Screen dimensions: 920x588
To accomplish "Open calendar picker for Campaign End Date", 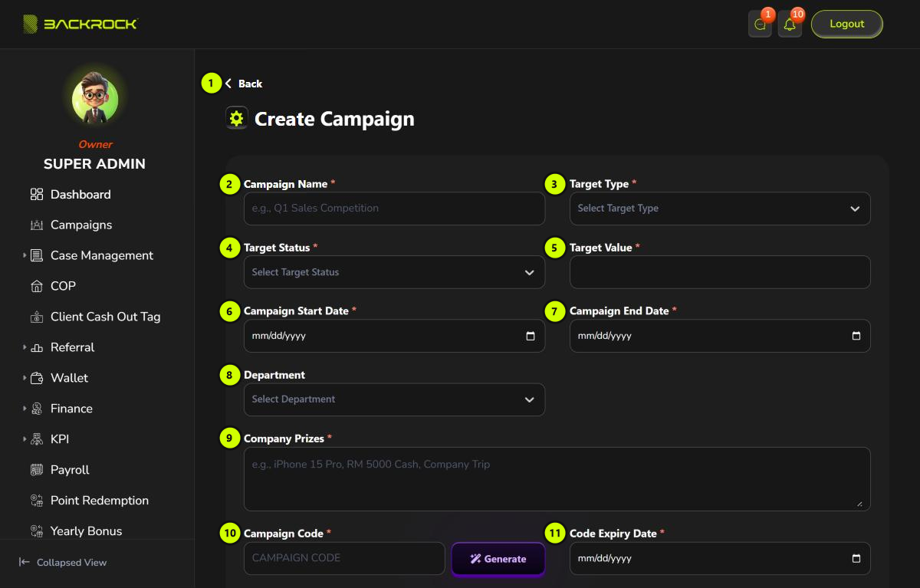I will (x=856, y=336).
